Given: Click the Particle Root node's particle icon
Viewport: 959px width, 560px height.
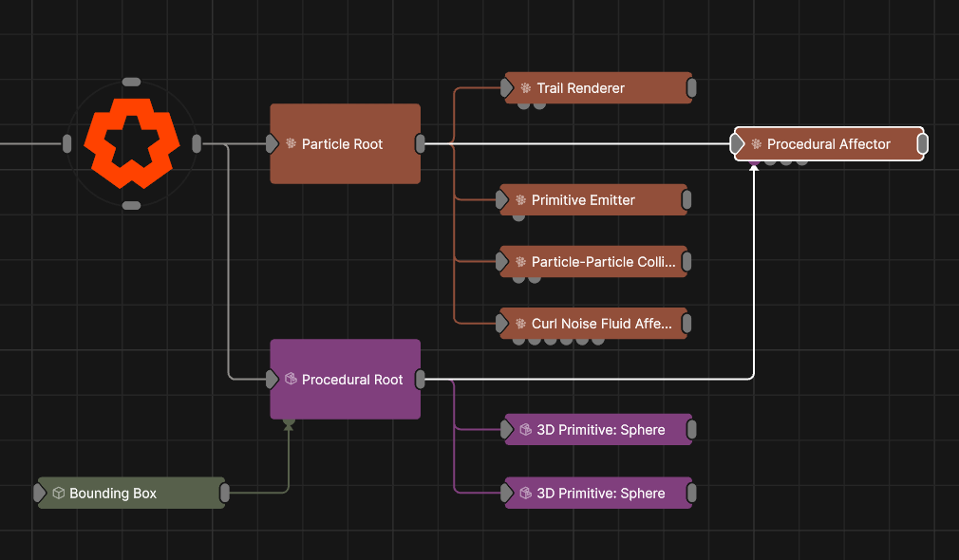Looking at the screenshot, I should 291,144.
